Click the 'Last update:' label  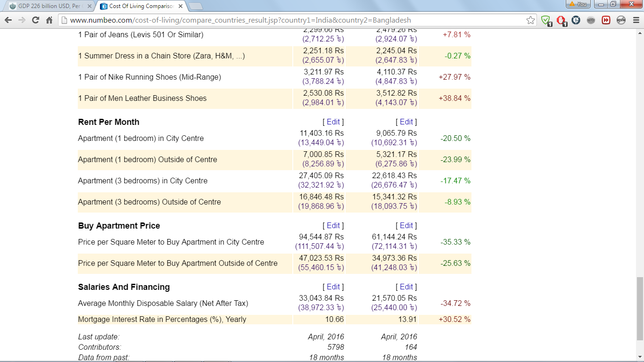(x=99, y=337)
